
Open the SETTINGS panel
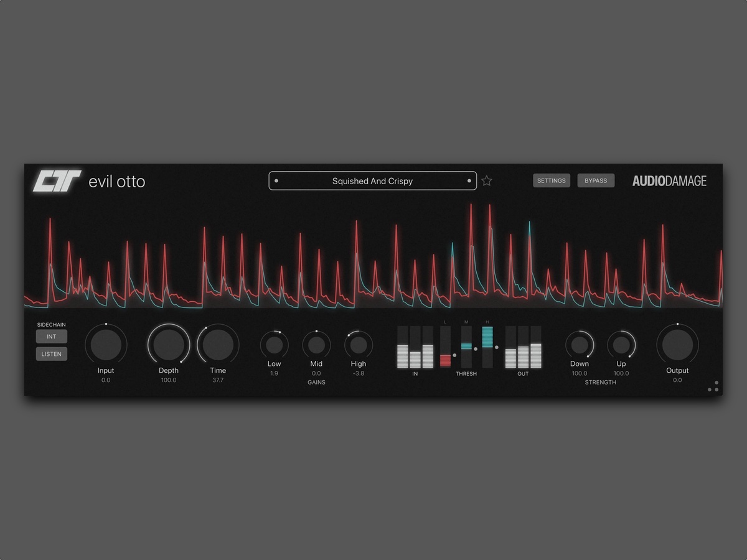click(x=551, y=180)
